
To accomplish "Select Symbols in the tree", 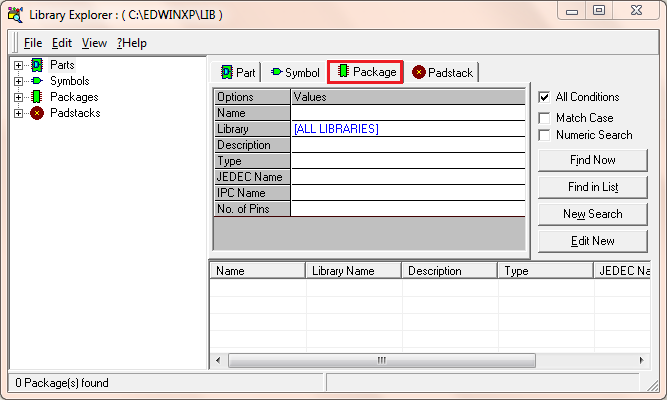I will pos(70,81).
